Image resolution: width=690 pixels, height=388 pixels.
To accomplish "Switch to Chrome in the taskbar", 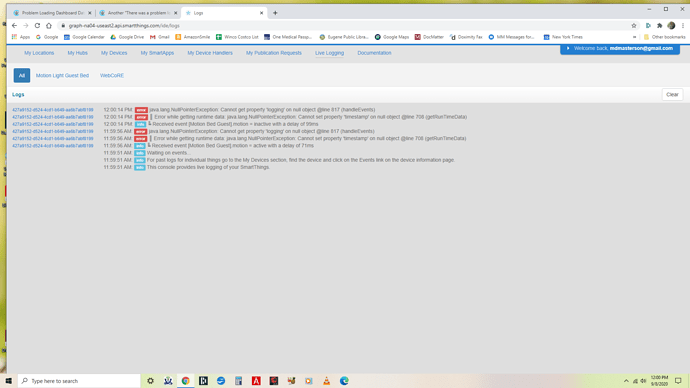I will [186, 381].
